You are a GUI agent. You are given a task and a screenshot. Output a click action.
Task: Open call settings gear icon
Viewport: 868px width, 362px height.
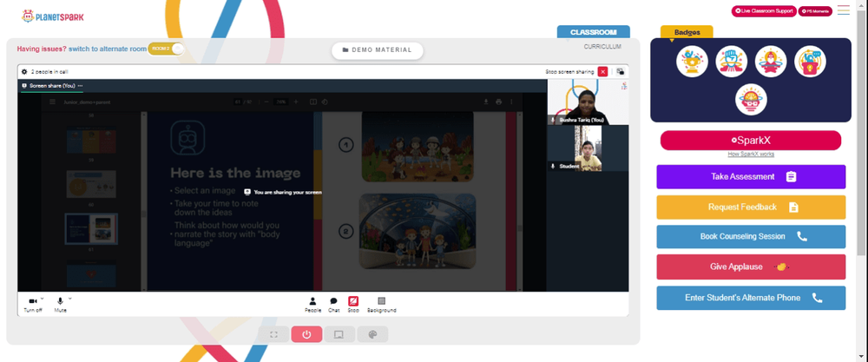coord(24,72)
